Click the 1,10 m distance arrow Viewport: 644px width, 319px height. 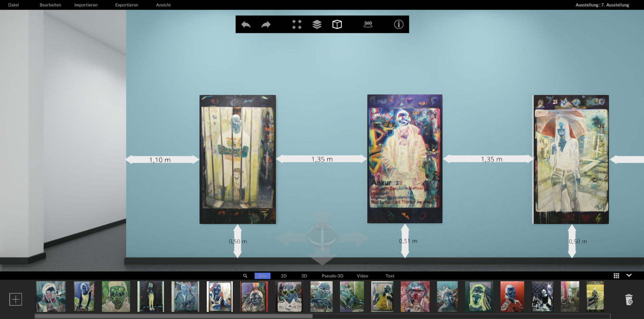(162, 160)
